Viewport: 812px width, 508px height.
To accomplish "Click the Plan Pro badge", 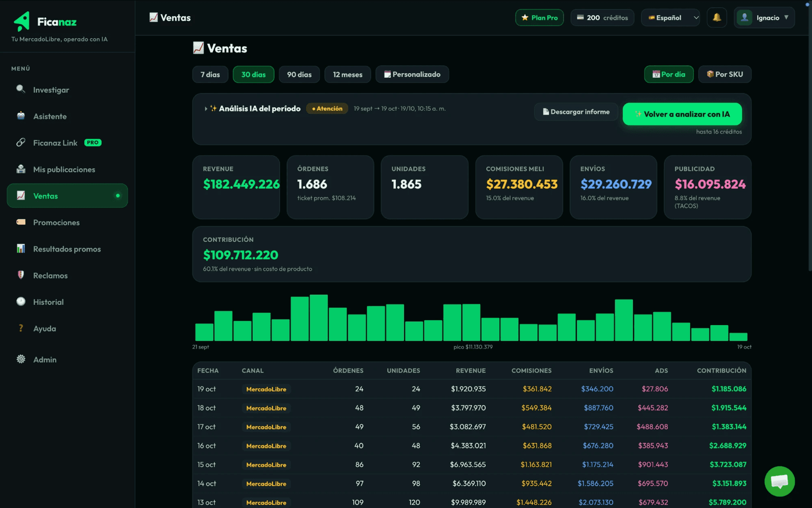I will [539, 18].
